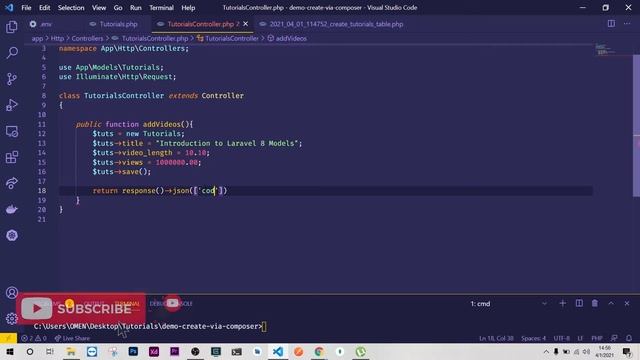Image resolution: width=640 pixels, height=360 pixels.
Task: Show hidden system tray icons
Action: 546,351
